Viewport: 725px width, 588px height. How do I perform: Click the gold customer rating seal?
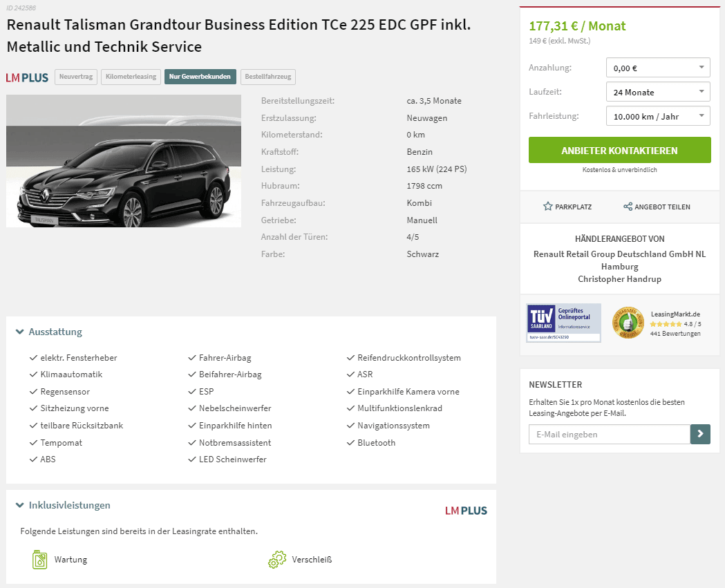628,323
